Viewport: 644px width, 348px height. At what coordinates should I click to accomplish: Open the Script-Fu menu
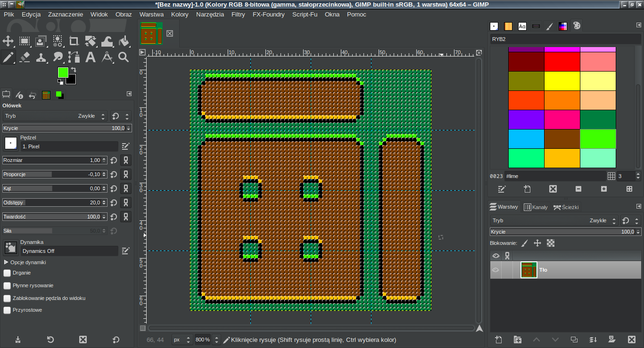305,14
